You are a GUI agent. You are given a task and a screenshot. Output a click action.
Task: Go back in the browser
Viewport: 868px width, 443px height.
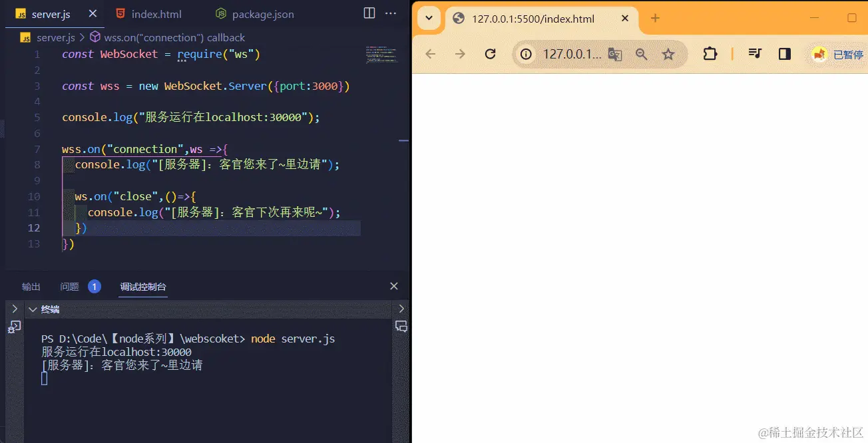point(430,54)
